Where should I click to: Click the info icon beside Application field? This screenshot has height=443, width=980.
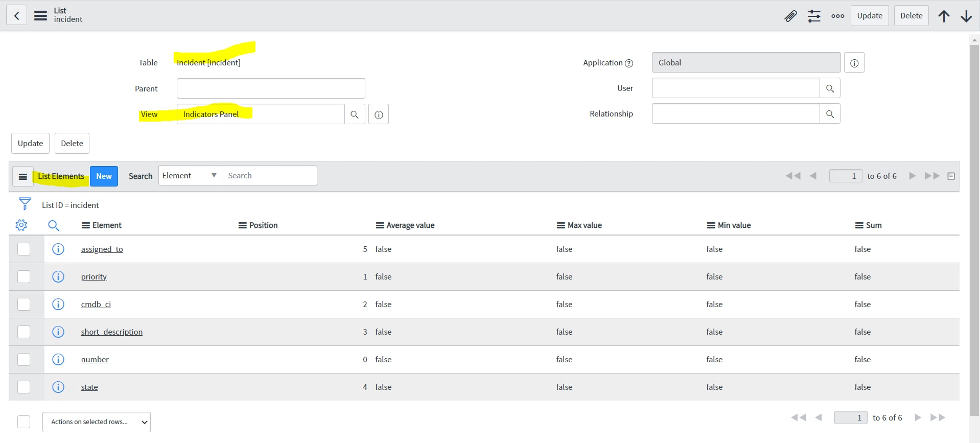(854, 63)
